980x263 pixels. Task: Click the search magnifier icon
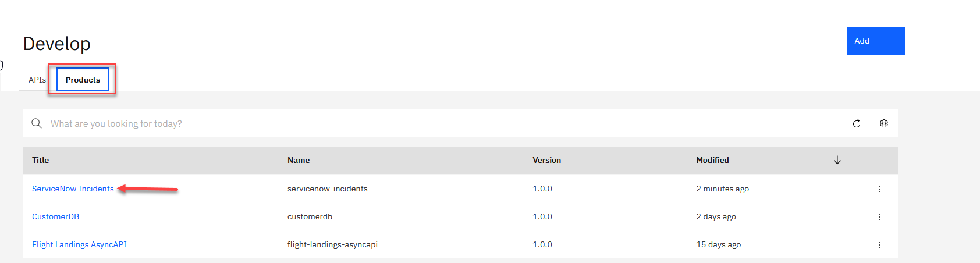point(37,123)
